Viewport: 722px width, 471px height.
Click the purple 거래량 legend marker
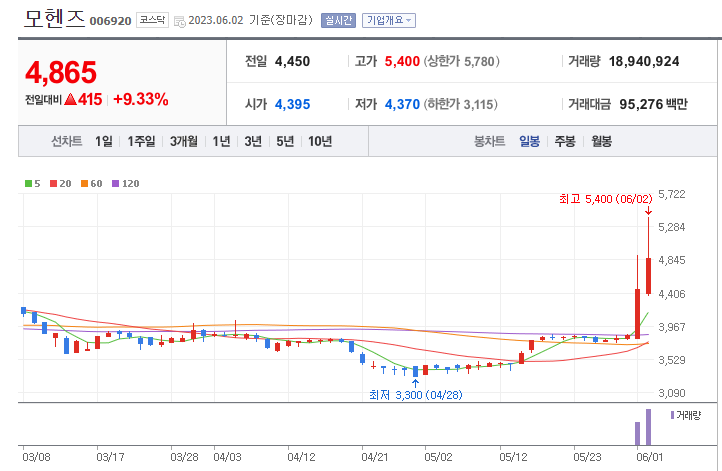point(672,415)
